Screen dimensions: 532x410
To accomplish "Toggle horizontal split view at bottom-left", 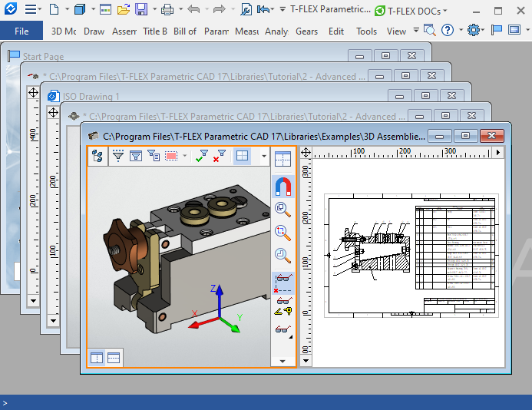I will [114, 358].
